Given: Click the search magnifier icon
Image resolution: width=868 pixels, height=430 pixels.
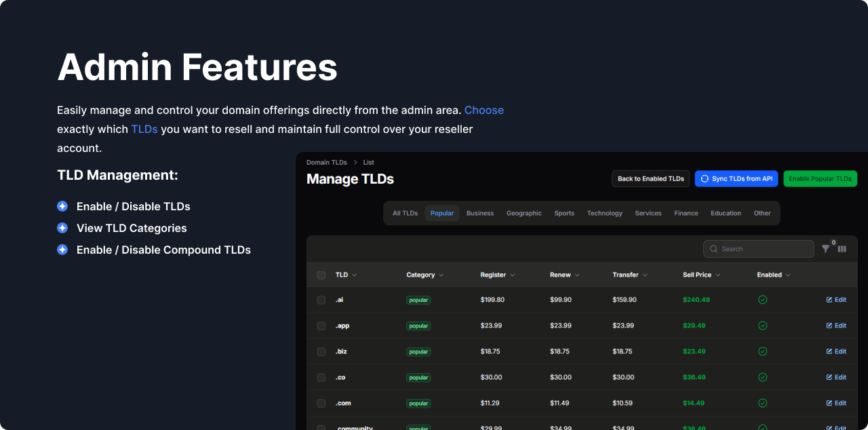Looking at the screenshot, I should pyautogui.click(x=713, y=249).
